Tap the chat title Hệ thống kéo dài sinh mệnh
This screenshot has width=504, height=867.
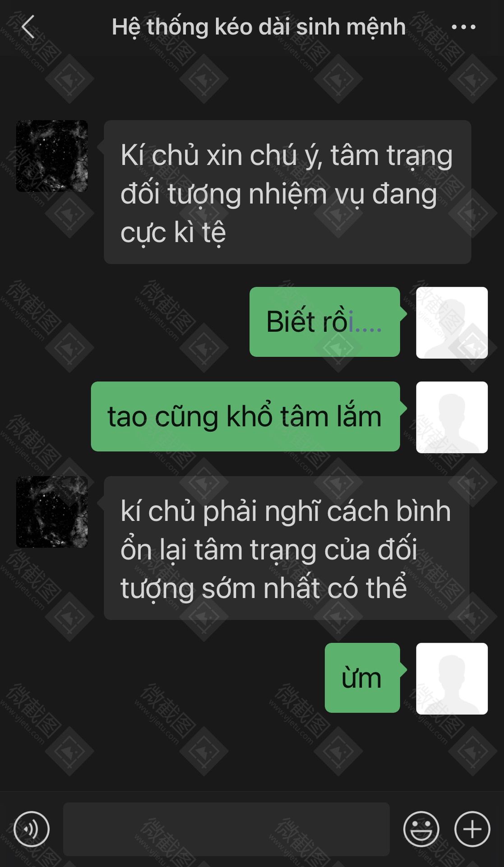click(x=259, y=27)
